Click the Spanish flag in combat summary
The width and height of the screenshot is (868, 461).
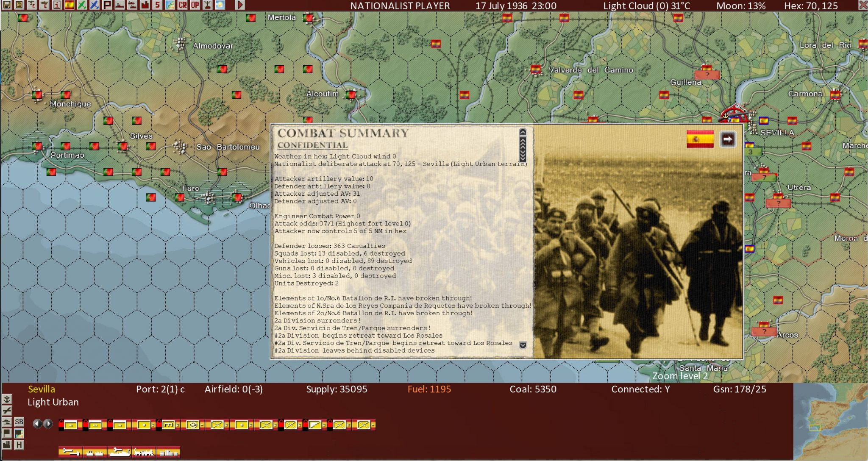pos(700,139)
